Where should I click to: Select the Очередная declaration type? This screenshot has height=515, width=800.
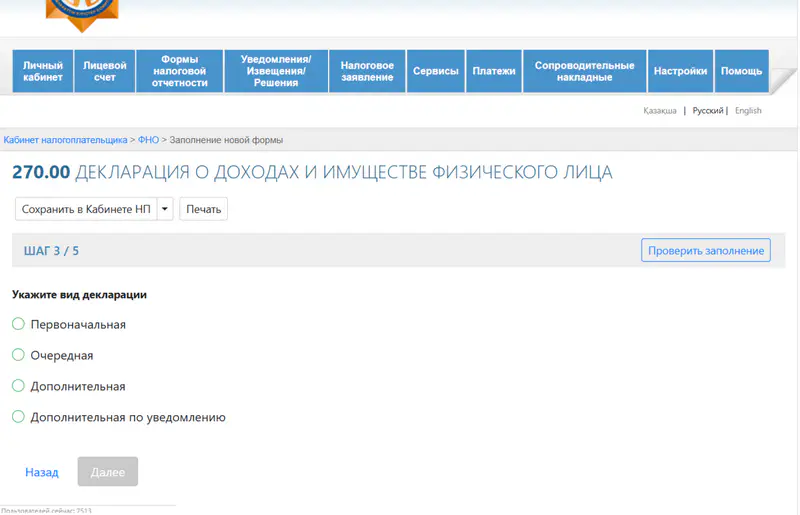[18, 355]
